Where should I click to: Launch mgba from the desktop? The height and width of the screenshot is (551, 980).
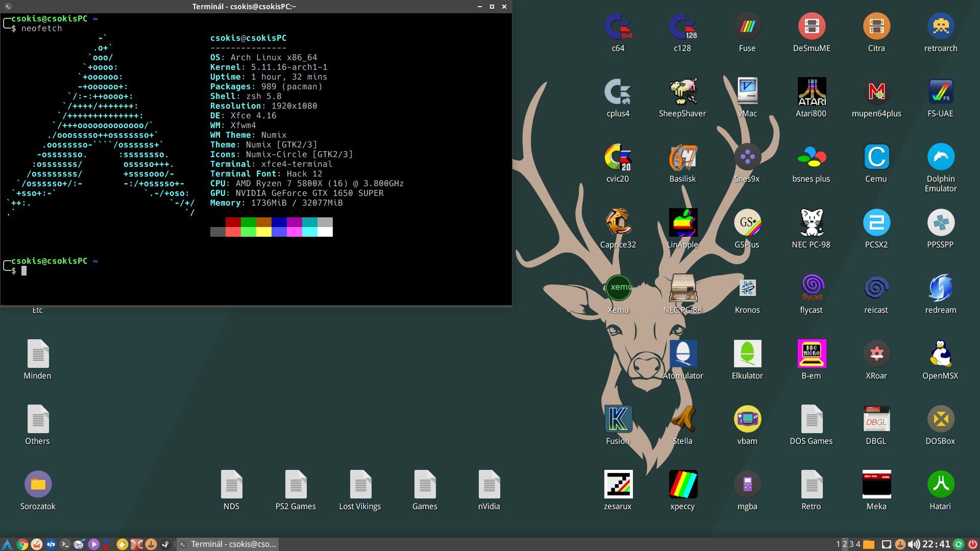tap(747, 484)
